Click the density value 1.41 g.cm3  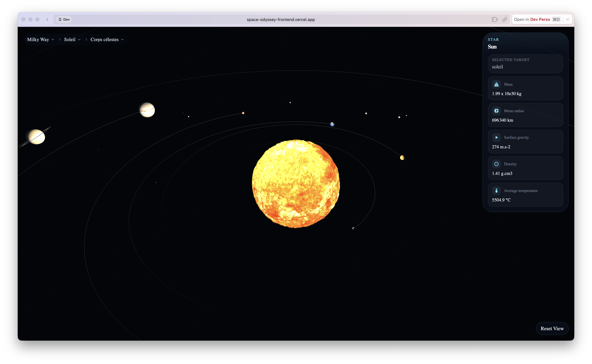coord(502,173)
